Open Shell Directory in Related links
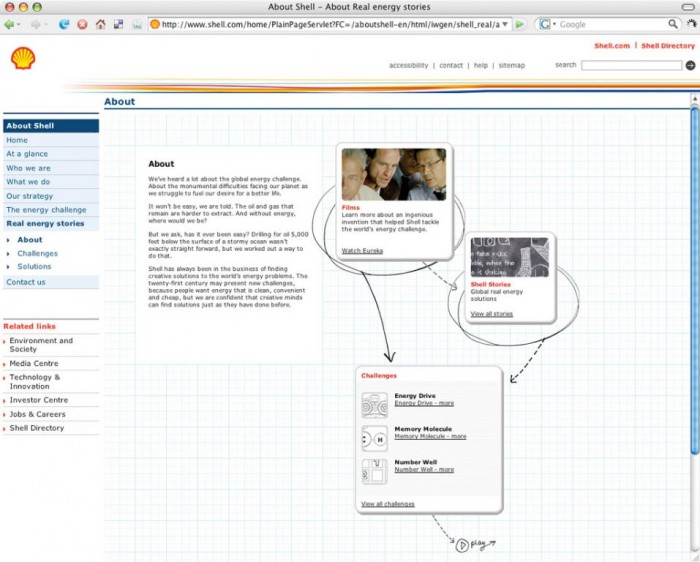The width and height of the screenshot is (700, 562). pos(37,428)
